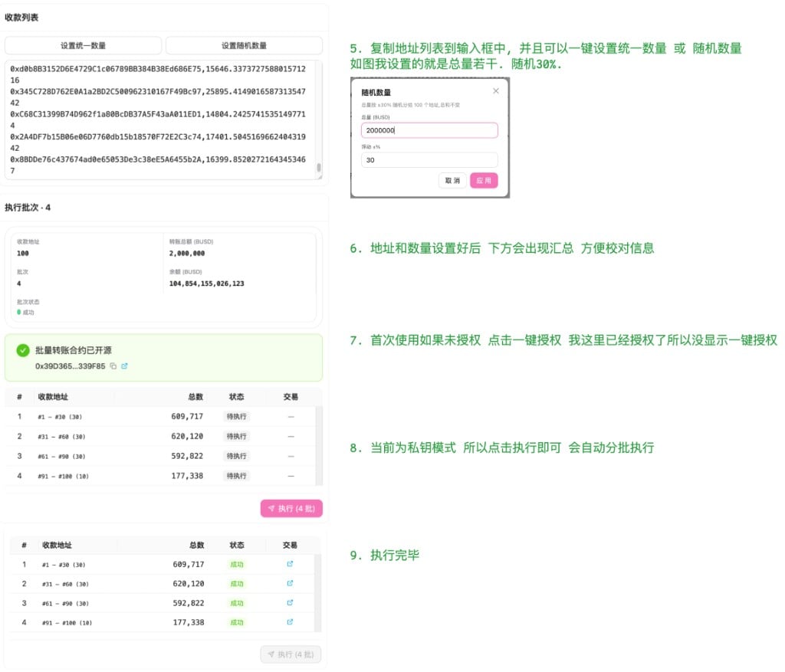Image resolution: width=785 pixels, height=672 pixels.
Task: Close the 随机数量 dialog with X
Action: [496, 90]
